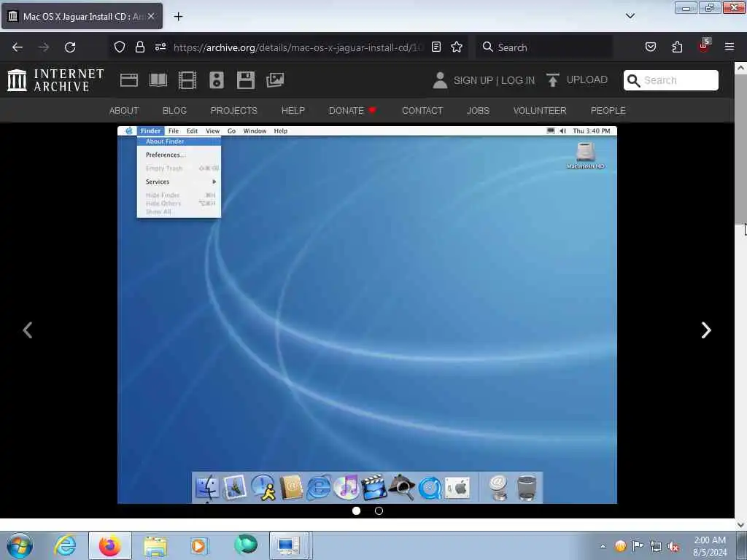The height and width of the screenshot is (560, 747).
Task: Click the site padlock icon
Action: pos(139,47)
